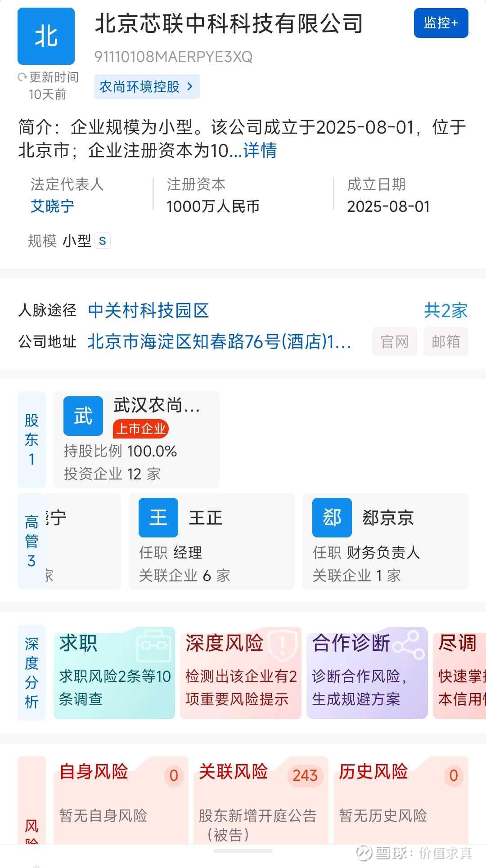Tap the 武 shareholder avatar icon
The height and width of the screenshot is (868, 486).
(x=83, y=416)
